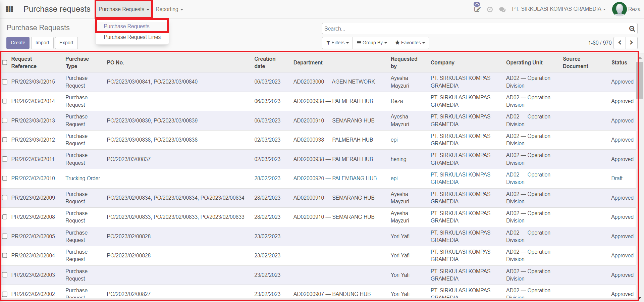Sort by Request Reference column header
The width and height of the screenshot is (644, 302).
click(x=24, y=62)
